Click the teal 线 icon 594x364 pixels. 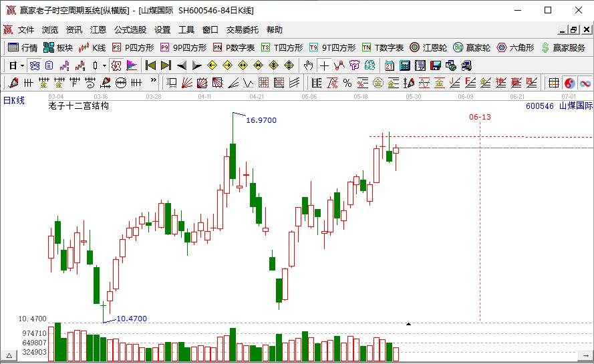pos(369,65)
